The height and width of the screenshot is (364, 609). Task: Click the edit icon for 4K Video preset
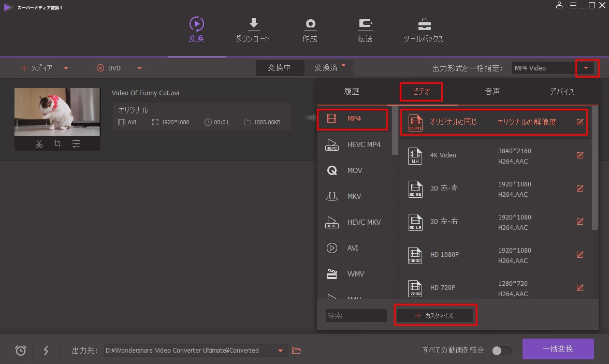[580, 155]
